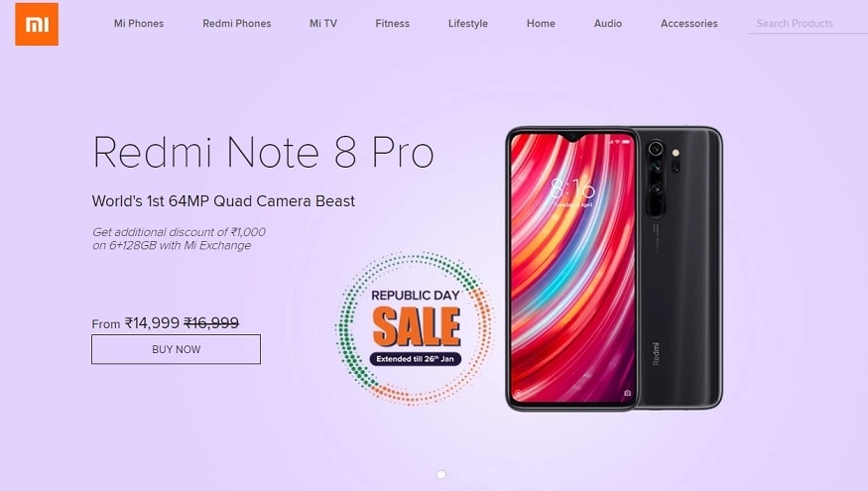Click the BUY NOW button
Screen dimensions: 868x491
(176, 349)
